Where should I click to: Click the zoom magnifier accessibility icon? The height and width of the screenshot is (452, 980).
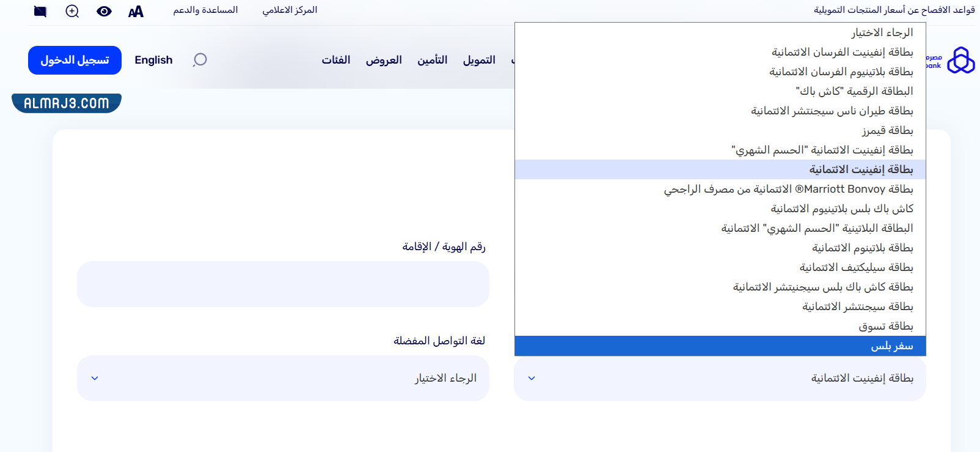[71, 10]
